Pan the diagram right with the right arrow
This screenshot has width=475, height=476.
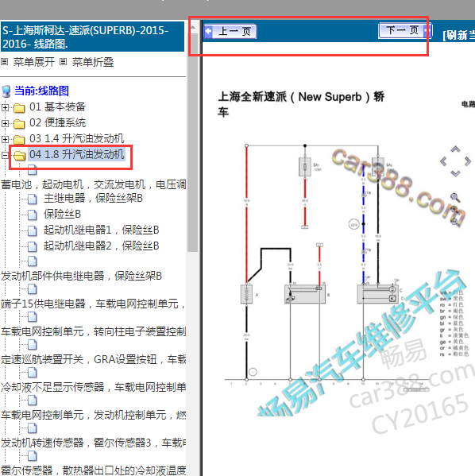pos(467,161)
